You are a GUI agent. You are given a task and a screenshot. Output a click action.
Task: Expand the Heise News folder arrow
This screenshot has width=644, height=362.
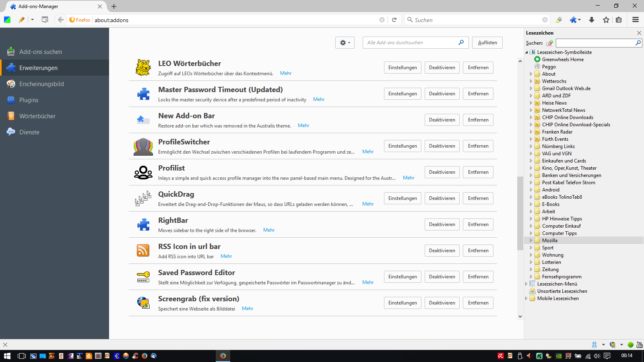tap(531, 103)
